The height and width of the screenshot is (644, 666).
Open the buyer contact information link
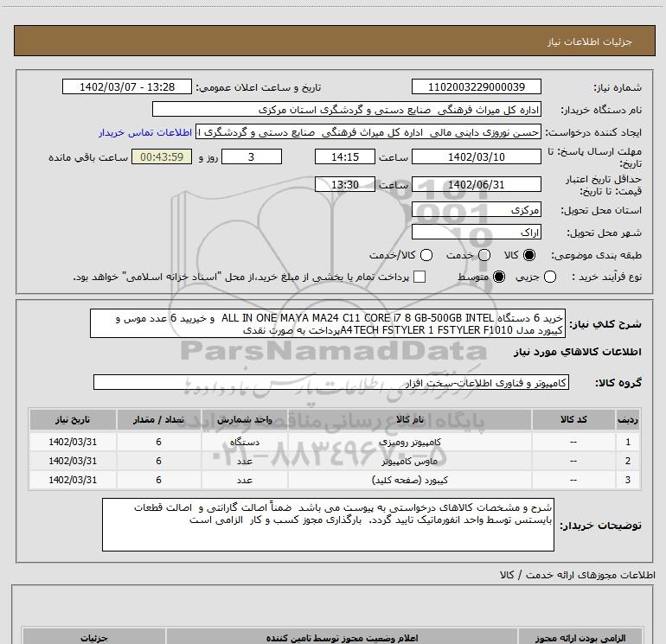pyautogui.click(x=145, y=132)
